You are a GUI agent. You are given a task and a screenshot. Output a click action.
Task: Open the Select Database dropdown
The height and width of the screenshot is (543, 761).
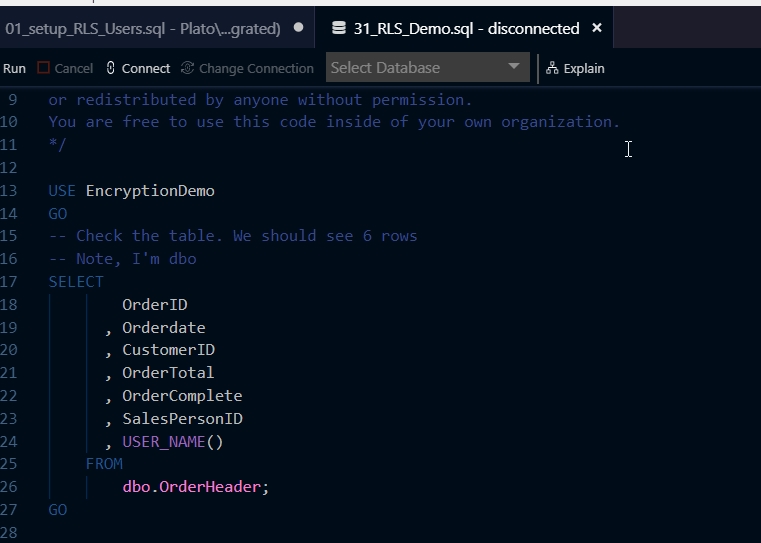[x=427, y=68]
